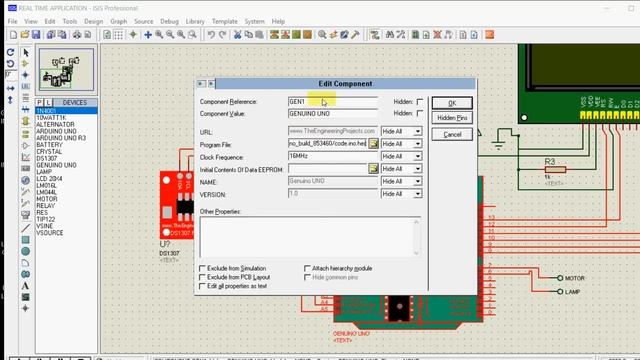Select TIP122 in devices list
Screen dimensions: 640x360
pyautogui.click(x=46, y=219)
